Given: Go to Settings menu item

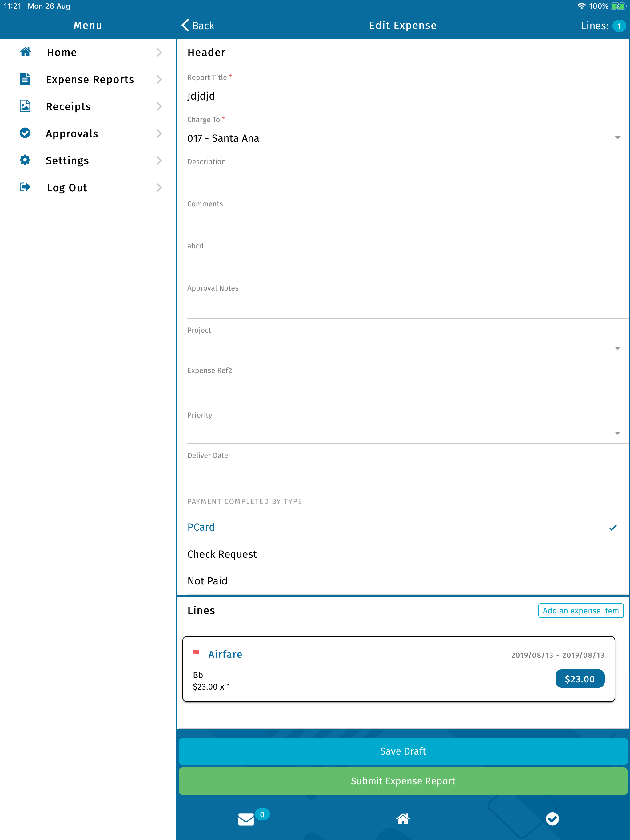Looking at the screenshot, I should (68, 160).
